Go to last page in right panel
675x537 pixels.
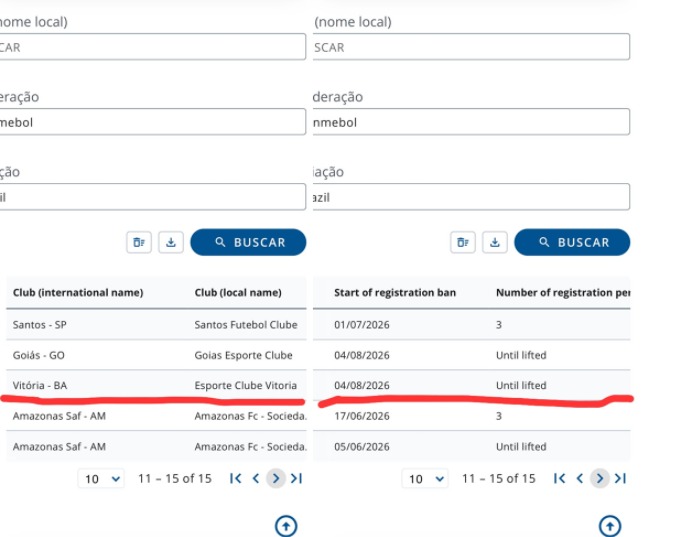(620, 478)
